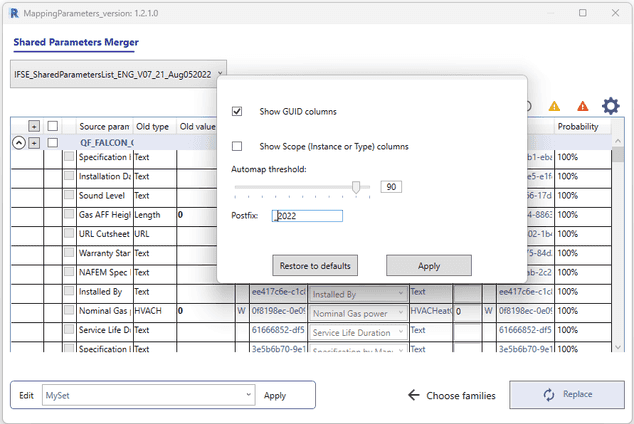Screen dimensions: 634x424
Task: Check the select-all header checkbox
Action: 53,126
